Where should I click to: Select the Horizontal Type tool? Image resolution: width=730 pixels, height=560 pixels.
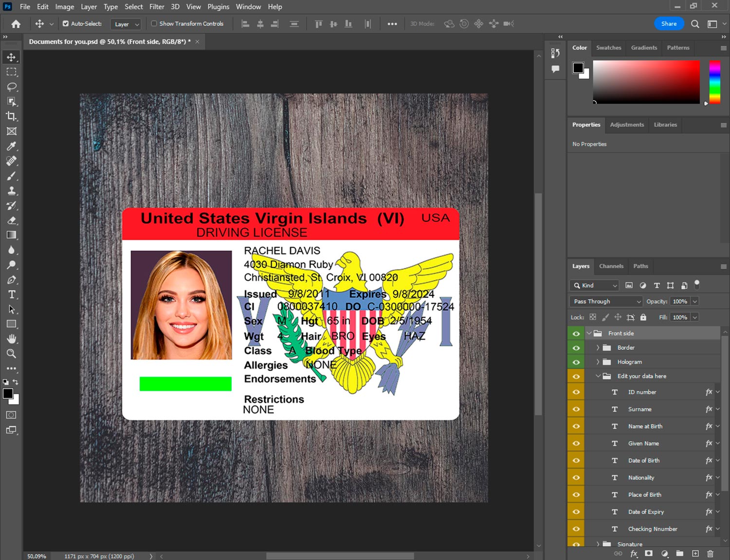(x=12, y=294)
